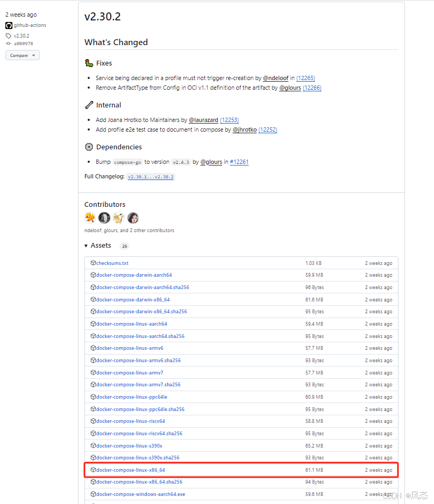Click the package icon for docker-compose-linux-x86_64
434x504 pixels.
click(x=93, y=470)
